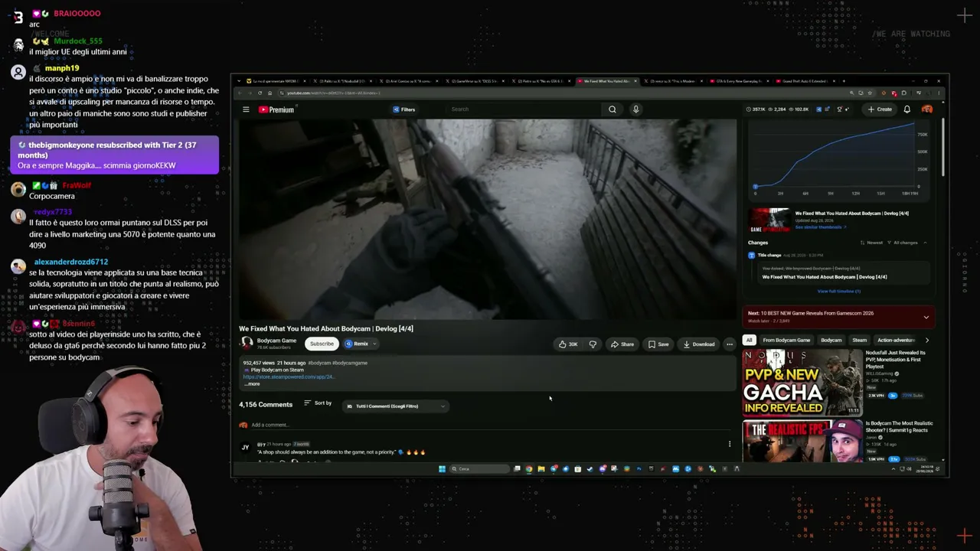
Task: Expand the description with ...more
Action: (253, 383)
